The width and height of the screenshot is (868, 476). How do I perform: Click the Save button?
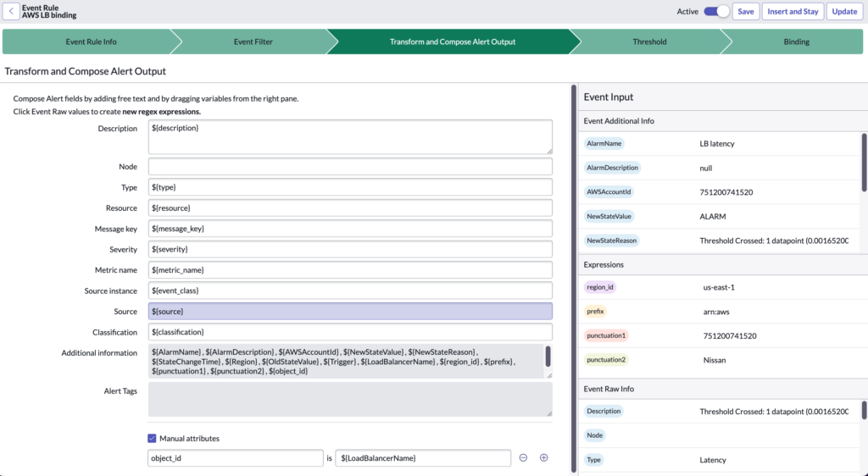[x=745, y=12]
